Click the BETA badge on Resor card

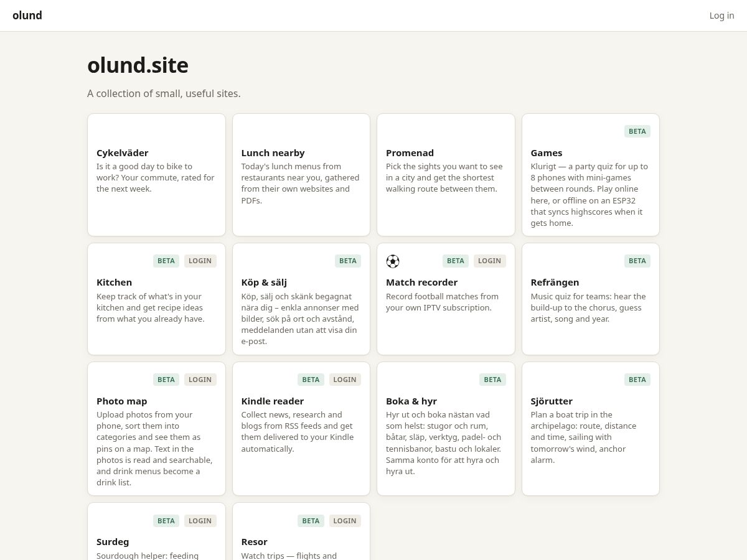(311, 521)
